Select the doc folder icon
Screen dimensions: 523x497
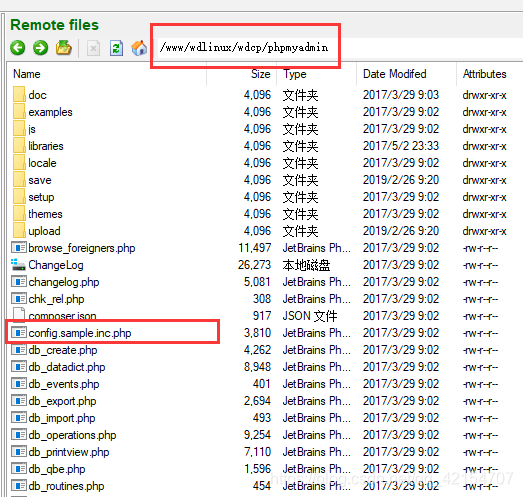point(19,94)
